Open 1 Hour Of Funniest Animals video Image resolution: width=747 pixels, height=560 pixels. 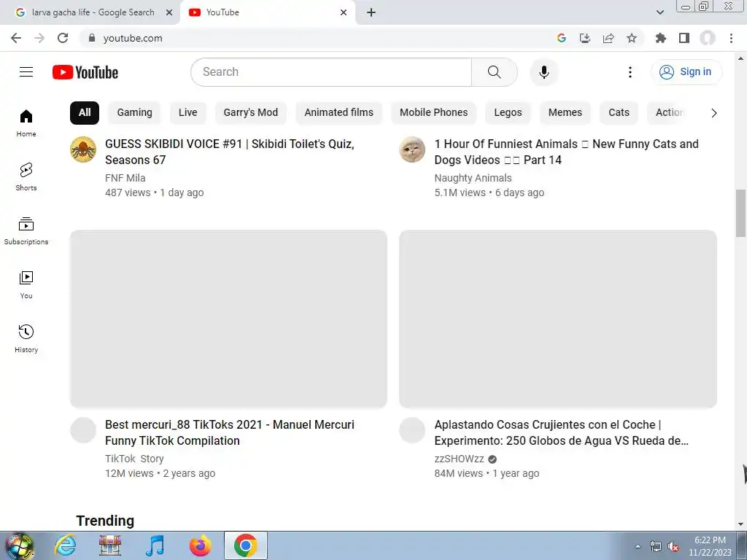pyautogui.click(x=566, y=152)
